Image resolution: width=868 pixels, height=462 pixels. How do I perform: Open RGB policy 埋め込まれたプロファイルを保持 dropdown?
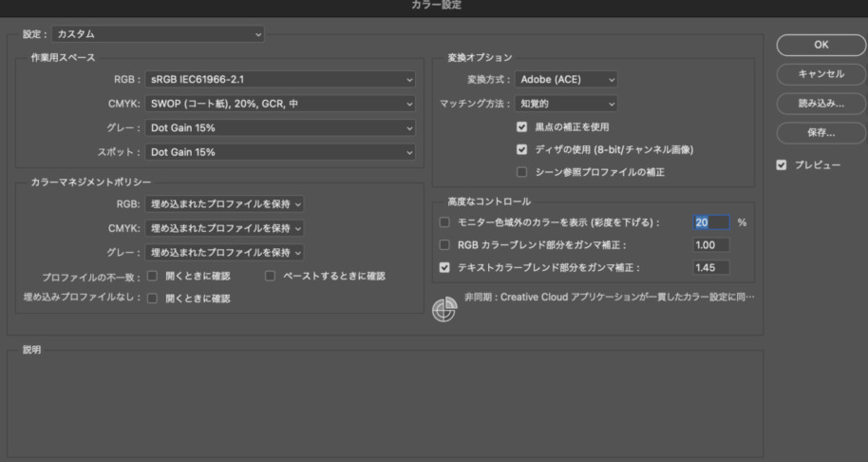pos(224,203)
